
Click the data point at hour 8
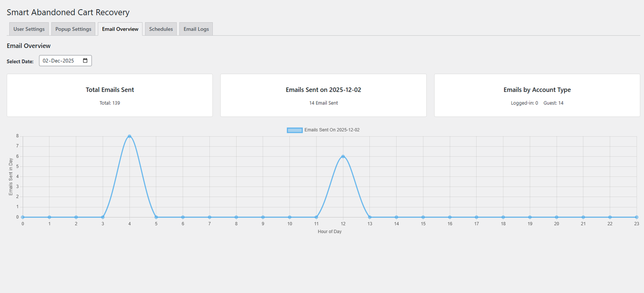tap(236, 217)
